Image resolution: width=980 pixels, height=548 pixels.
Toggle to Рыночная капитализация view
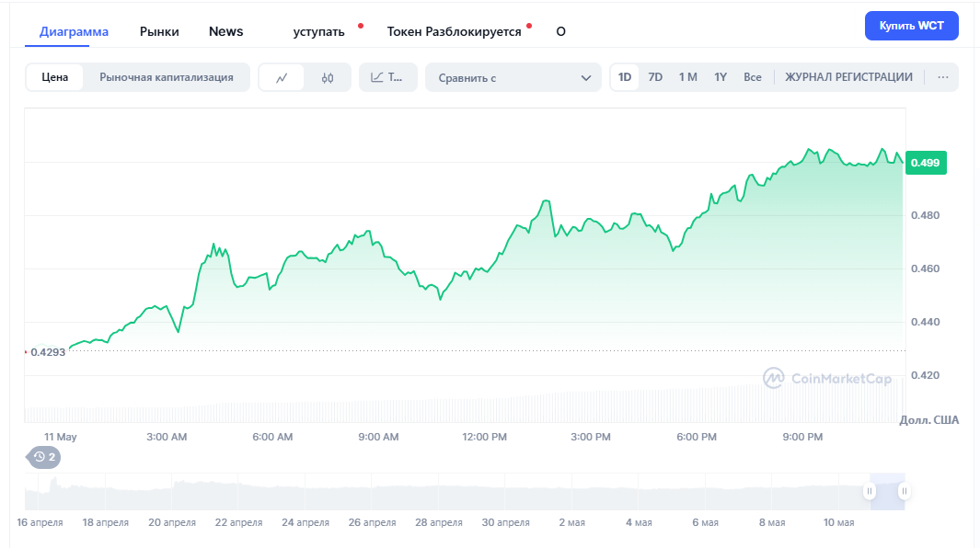tap(167, 77)
